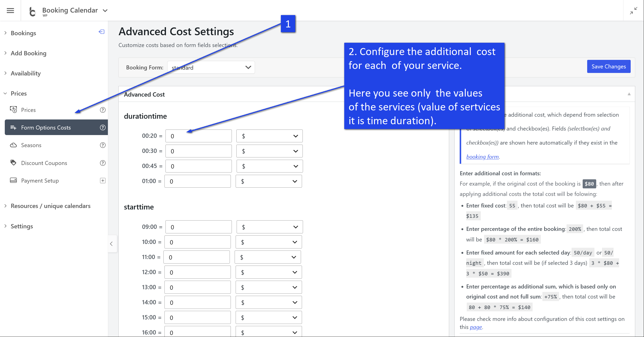Viewport: 644px width, 337px height.
Task: Collapse the sidebar with left chevron handle
Action: 111,244
